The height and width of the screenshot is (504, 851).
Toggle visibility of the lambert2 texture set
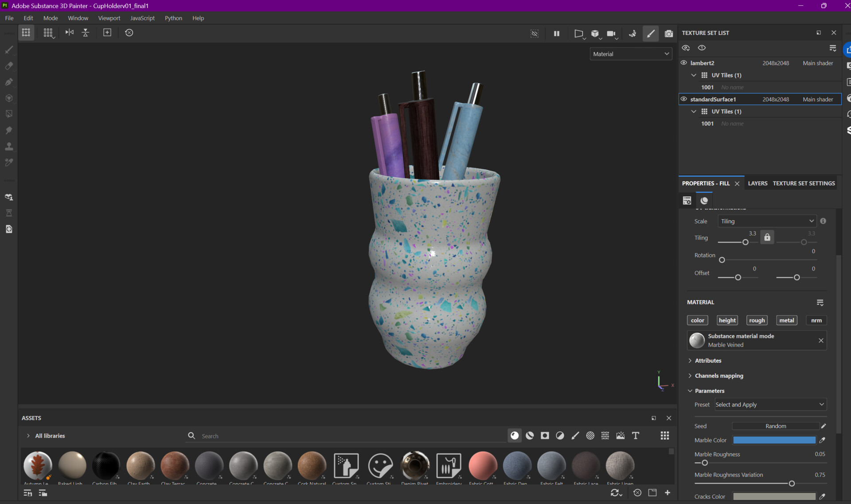click(x=683, y=63)
